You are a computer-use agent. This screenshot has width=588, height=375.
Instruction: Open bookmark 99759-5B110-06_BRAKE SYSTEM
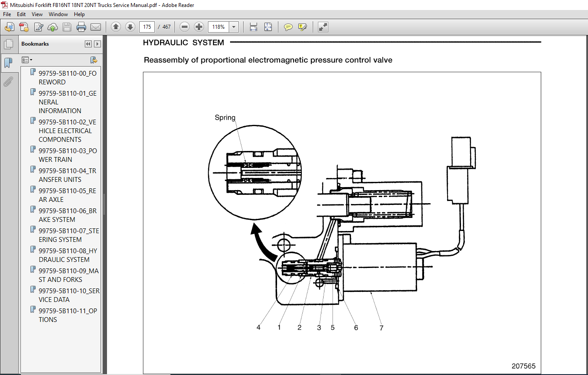pyautogui.click(x=67, y=215)
